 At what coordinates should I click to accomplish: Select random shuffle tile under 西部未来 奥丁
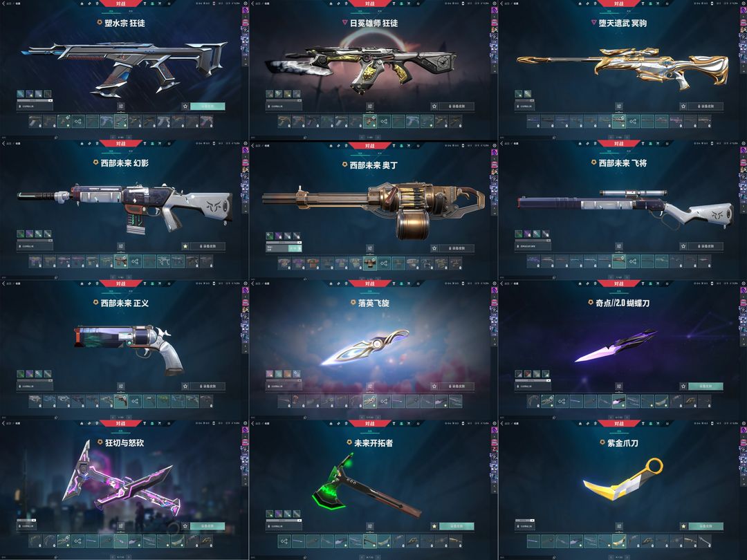click(x=384, y=262)
